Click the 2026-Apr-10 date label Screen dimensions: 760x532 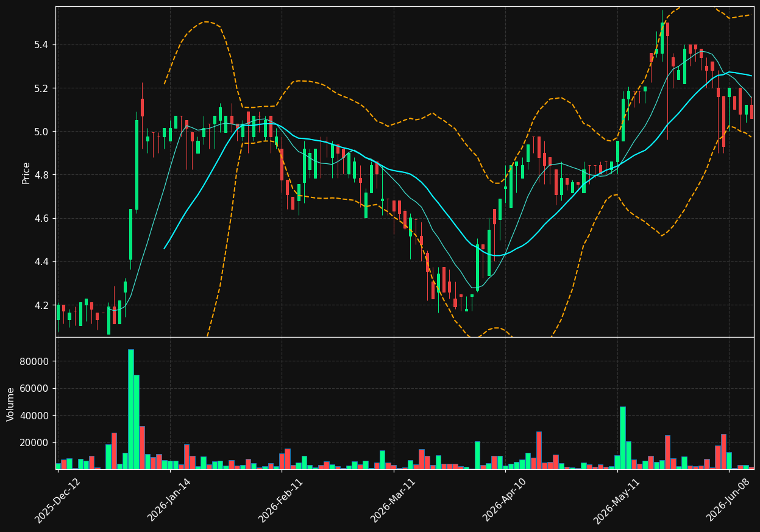[x=505, y=500]
